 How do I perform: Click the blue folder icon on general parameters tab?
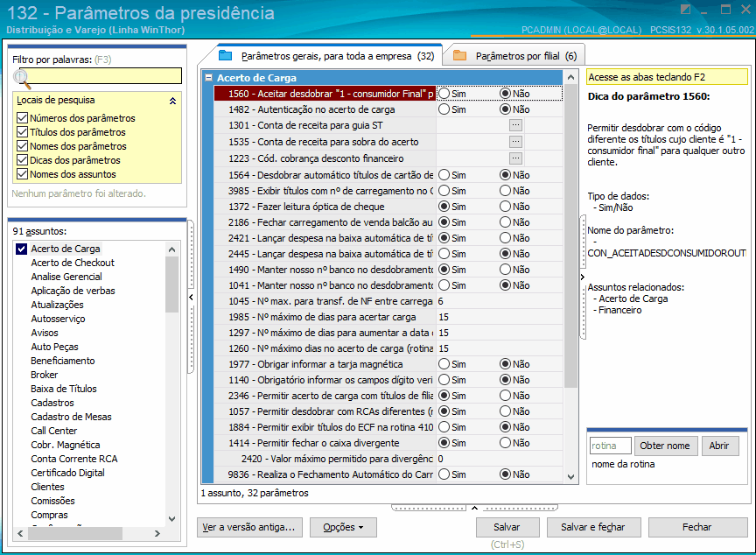click(x=225, y=55)
